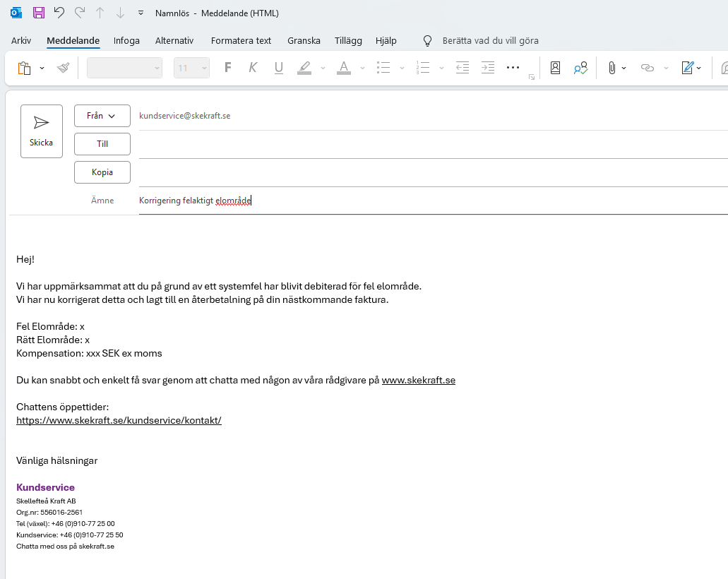Toggle bold formatting

coord(227,68)
